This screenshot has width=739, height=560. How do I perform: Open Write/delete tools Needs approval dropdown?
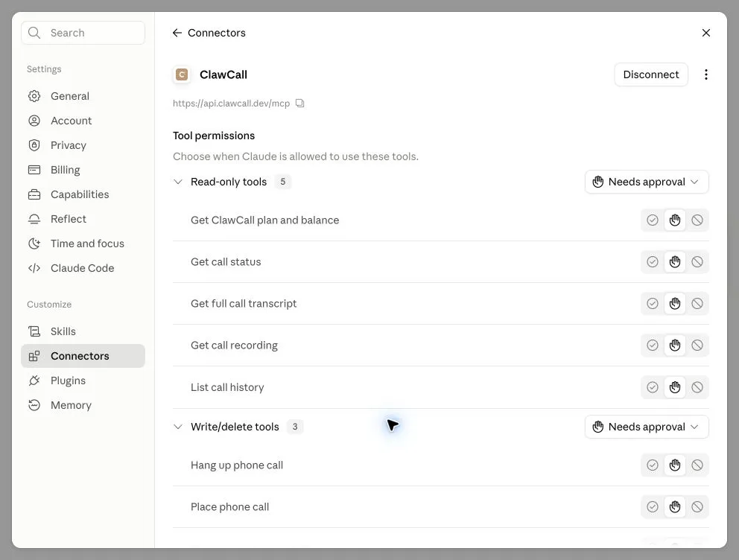[x=647, y=427]
